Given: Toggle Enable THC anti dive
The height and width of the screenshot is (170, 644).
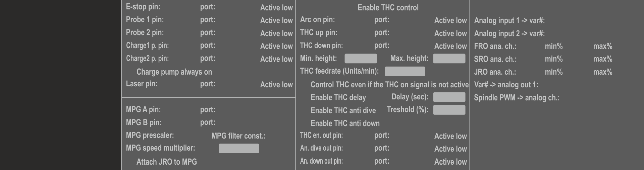Looking at the screenshot, I should [x=343, y=110].
